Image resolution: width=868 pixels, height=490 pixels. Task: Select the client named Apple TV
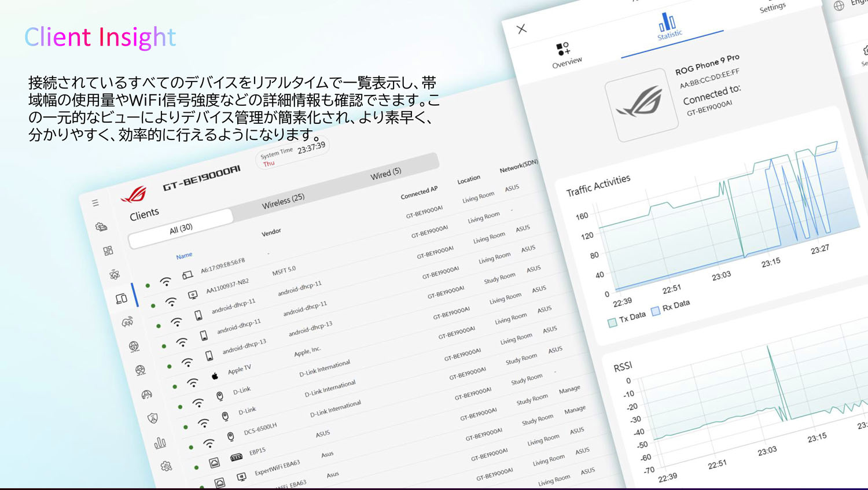click(240, 370)
